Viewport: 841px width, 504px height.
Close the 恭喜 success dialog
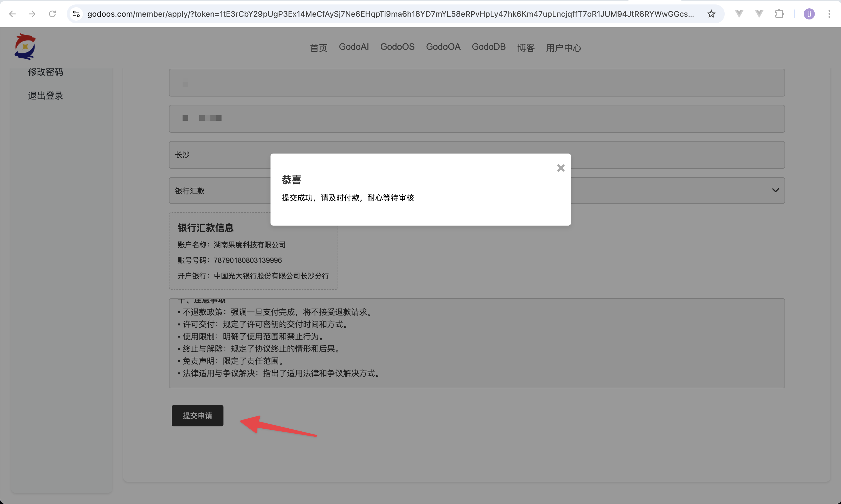click(561, 168)
